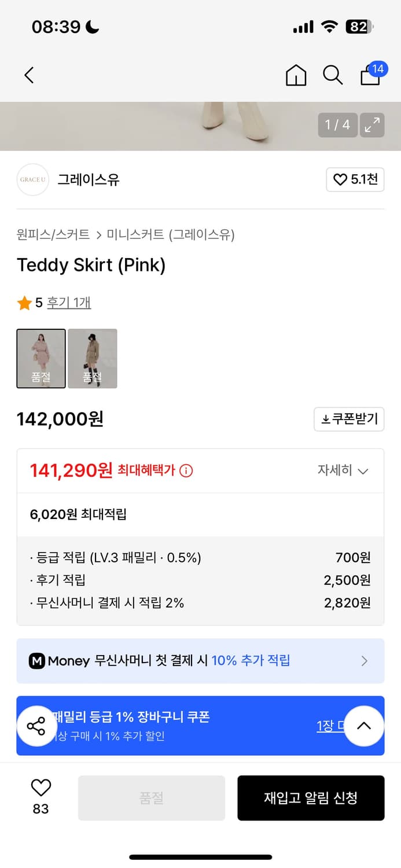
Task: Heart the brand with the 5.1천 button
Action: pos(355,180)
